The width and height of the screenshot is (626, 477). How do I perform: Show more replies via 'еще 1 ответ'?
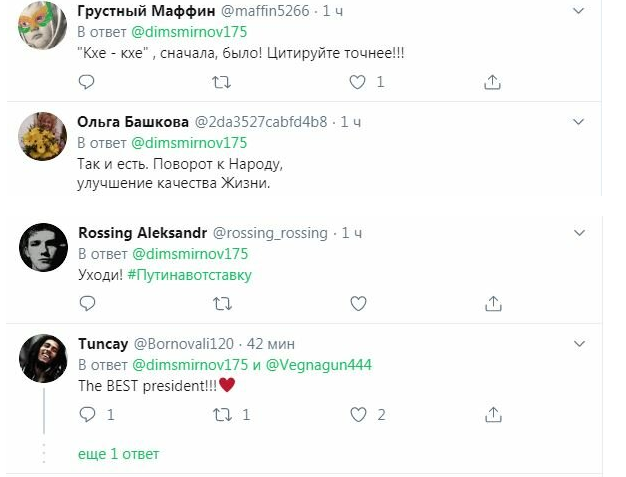118,453
